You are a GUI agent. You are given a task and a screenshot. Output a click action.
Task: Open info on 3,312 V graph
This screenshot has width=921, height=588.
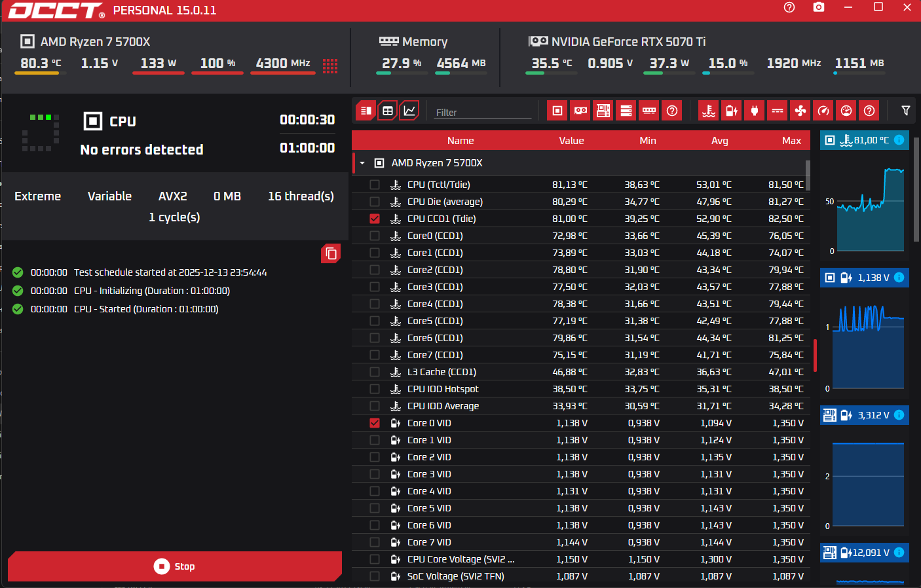[x=899, y=414]
